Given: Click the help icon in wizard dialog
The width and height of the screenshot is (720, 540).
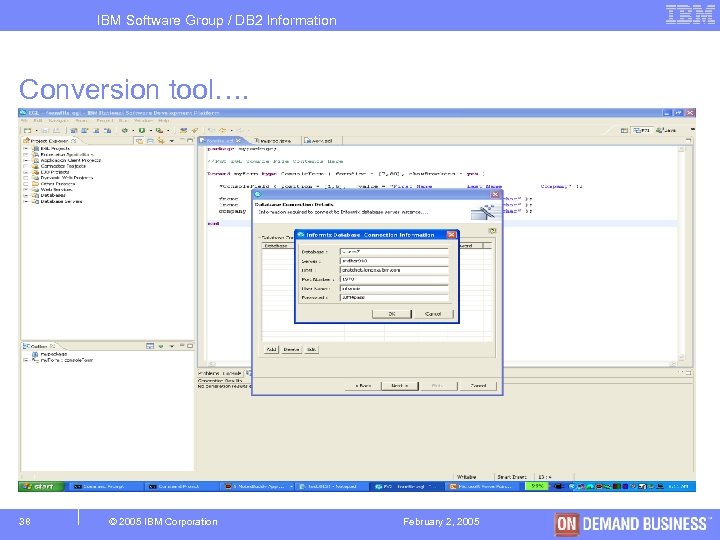Looking at the screenshot, I should (492, 231).
